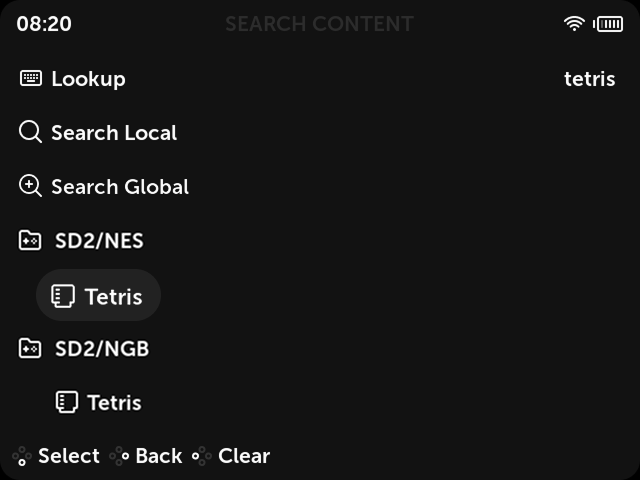Click the Clear button glyph icon
Viewport: 640px width, 480px height.
pyautogui.click(x=202, y=456)
